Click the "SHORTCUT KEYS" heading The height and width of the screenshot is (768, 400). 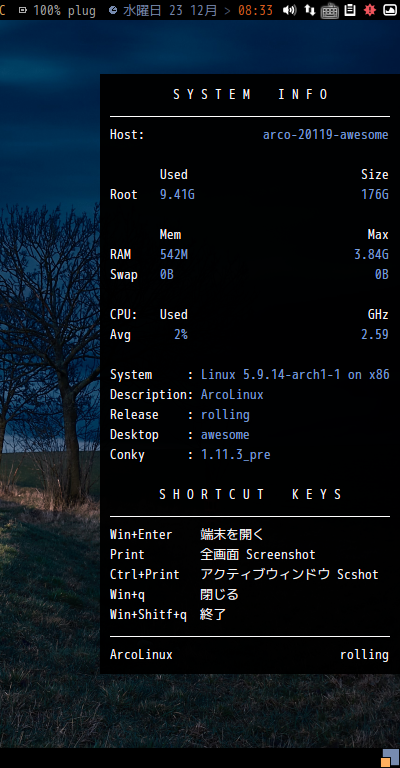click(250, 495)
